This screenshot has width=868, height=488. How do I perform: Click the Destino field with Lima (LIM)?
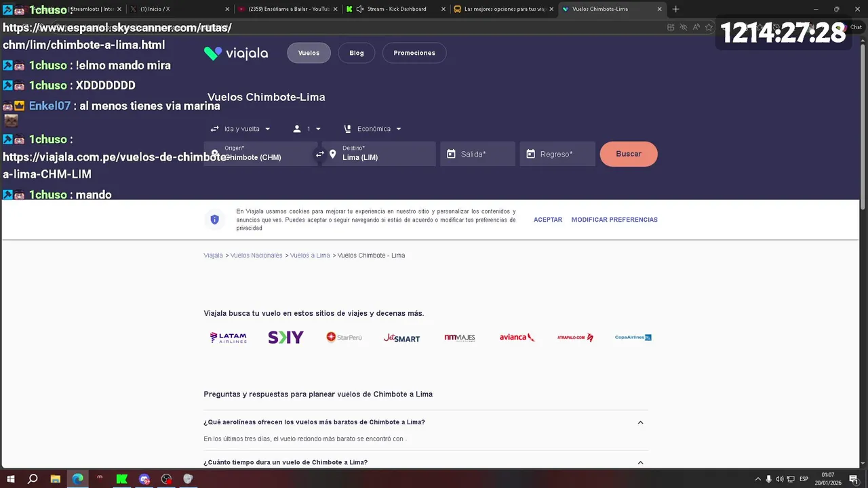[x=379, y=154]
